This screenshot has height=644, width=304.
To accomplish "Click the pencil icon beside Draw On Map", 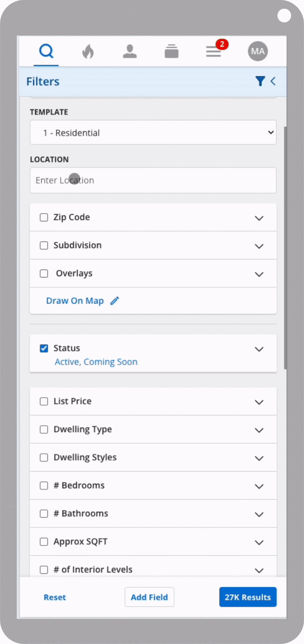I will click(x=115, y=301).
